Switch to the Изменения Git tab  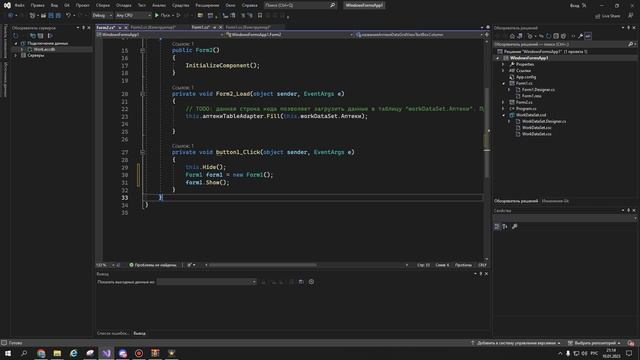[555, 201]
